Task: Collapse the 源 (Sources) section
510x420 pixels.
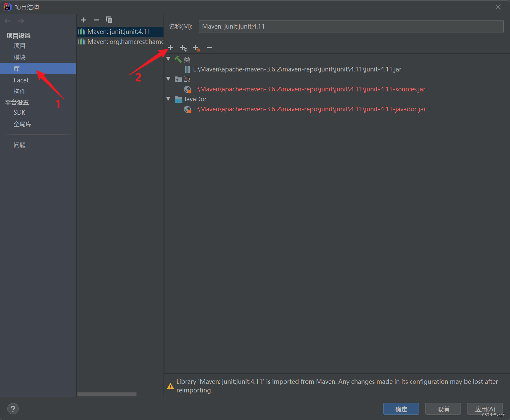Action: (168, 79)
